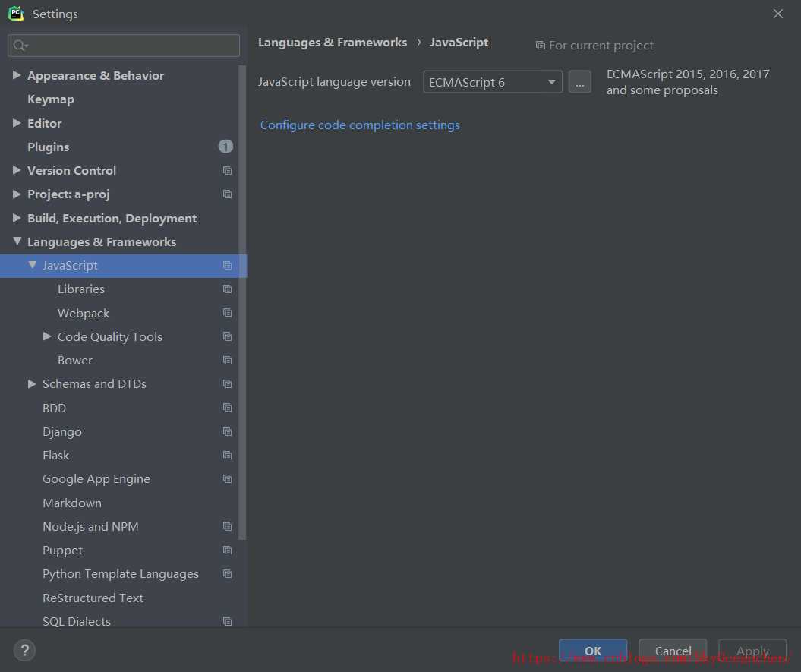Click project-level icon beside BDD

click(227, 408)
